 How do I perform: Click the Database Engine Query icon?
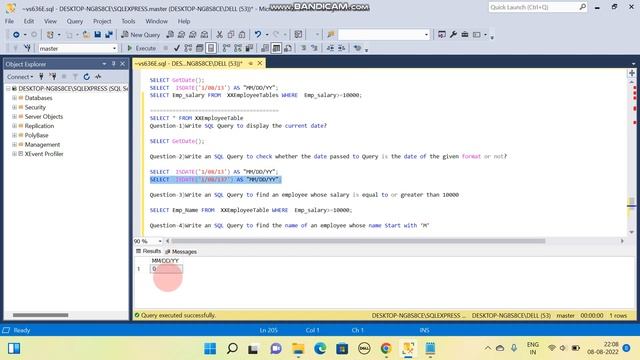tap(170, 35)
